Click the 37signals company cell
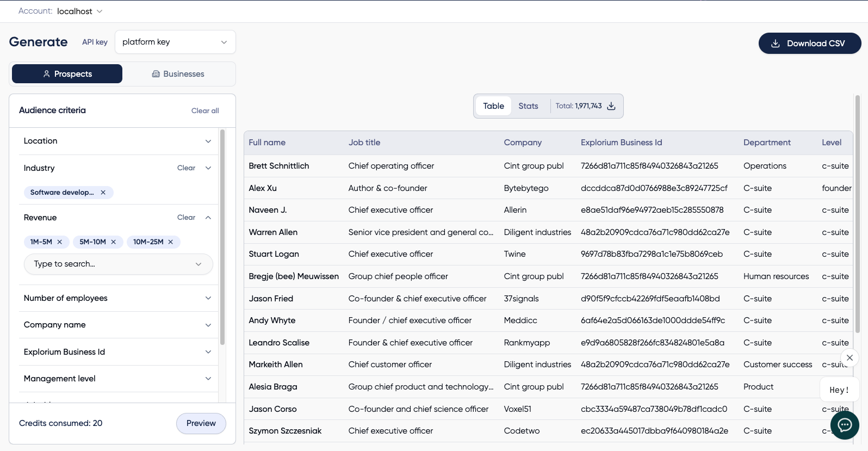Screen dimensions: 868x451 point(521,299)
